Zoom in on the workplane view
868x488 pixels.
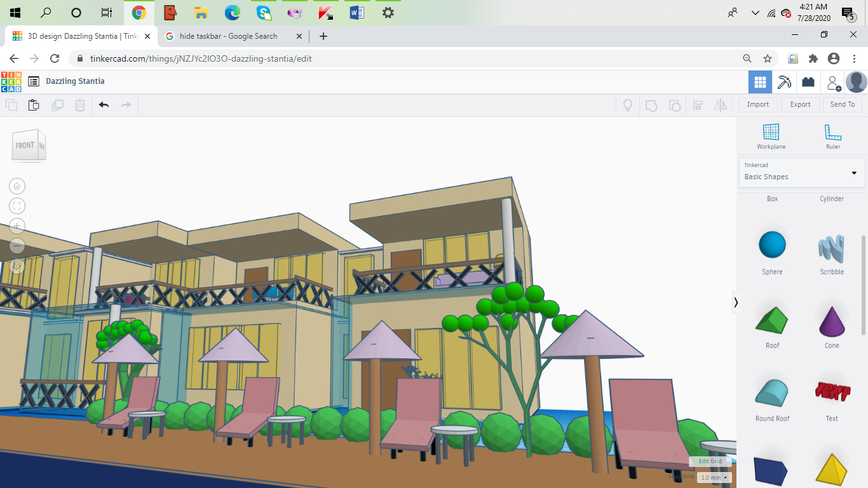tap(17, 226)
